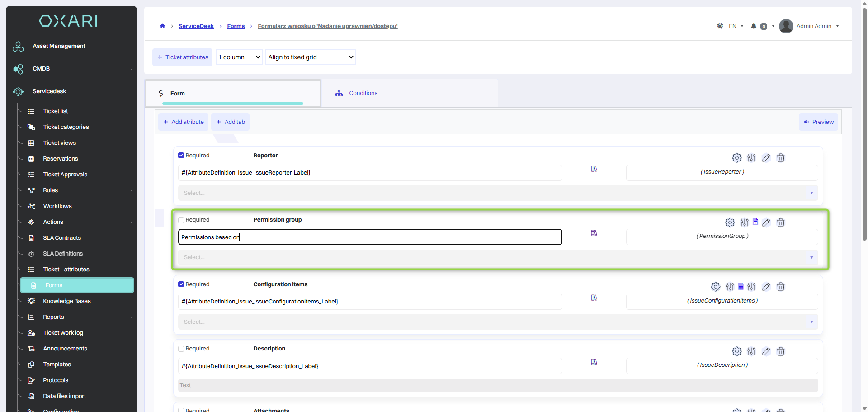
Task: Click the page vertical scrollbar
Action: 864,122
